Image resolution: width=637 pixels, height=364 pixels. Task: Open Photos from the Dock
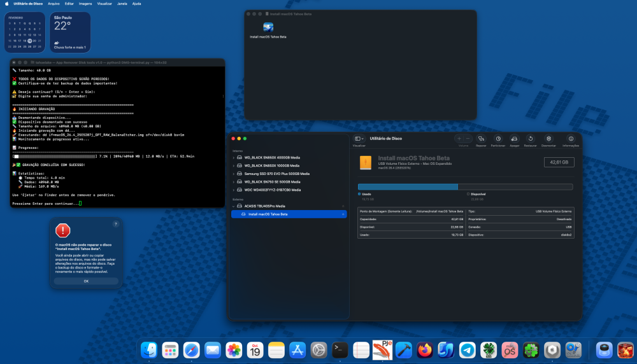pos(234,350)
